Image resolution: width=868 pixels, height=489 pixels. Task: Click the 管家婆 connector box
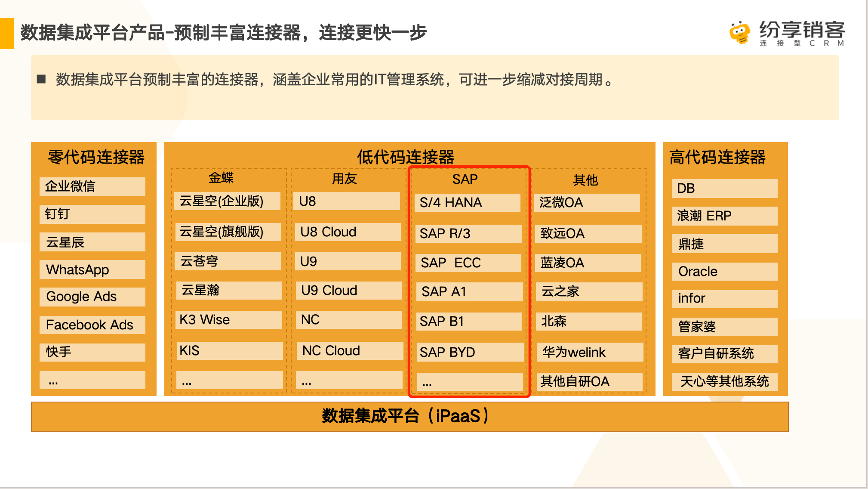[725, 327]
